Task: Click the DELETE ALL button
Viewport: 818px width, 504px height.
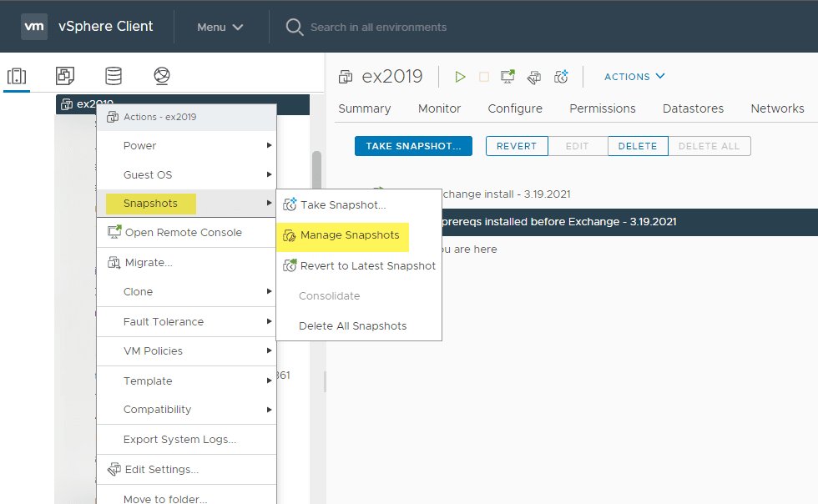Action: click(709, 146)
